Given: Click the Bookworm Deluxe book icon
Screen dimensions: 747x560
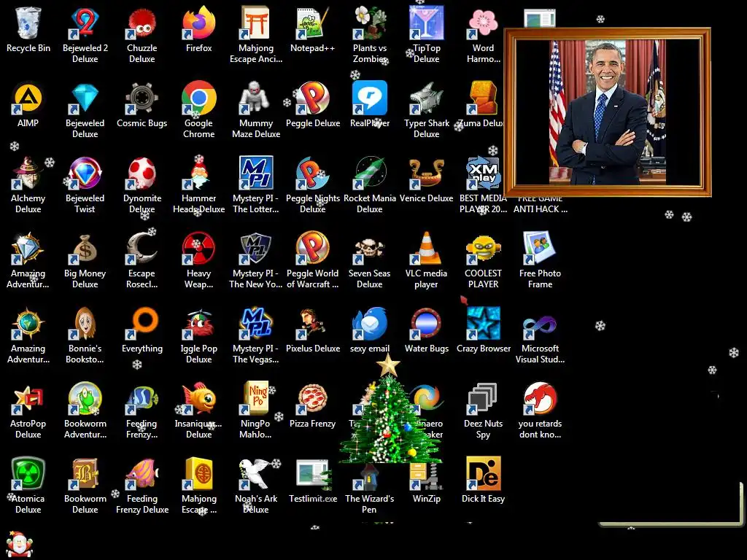Looking at the screenshot, I should click(85, 474).
